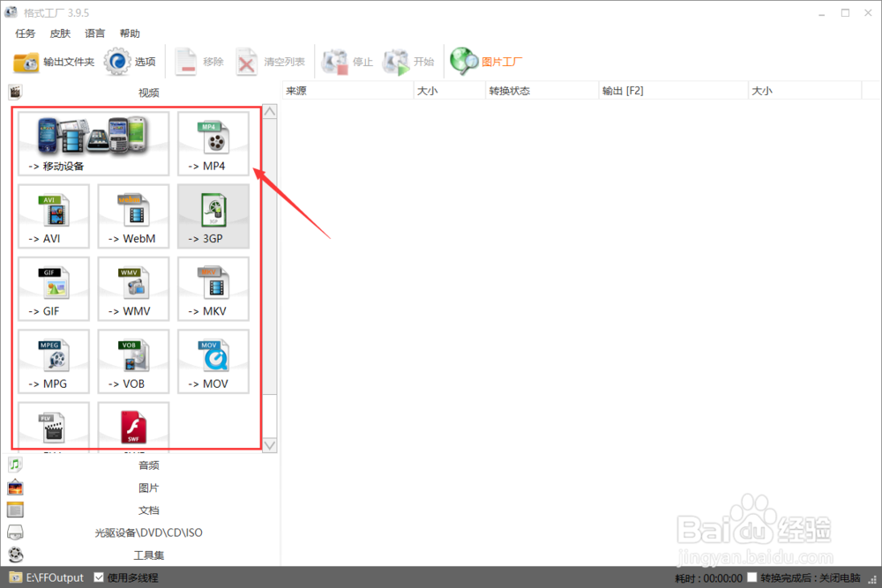Image resolution: width=882 pixels, height=588 pixels.
Task: Click 清空列表 to clear the list
Action: click(x=271, y=62)
